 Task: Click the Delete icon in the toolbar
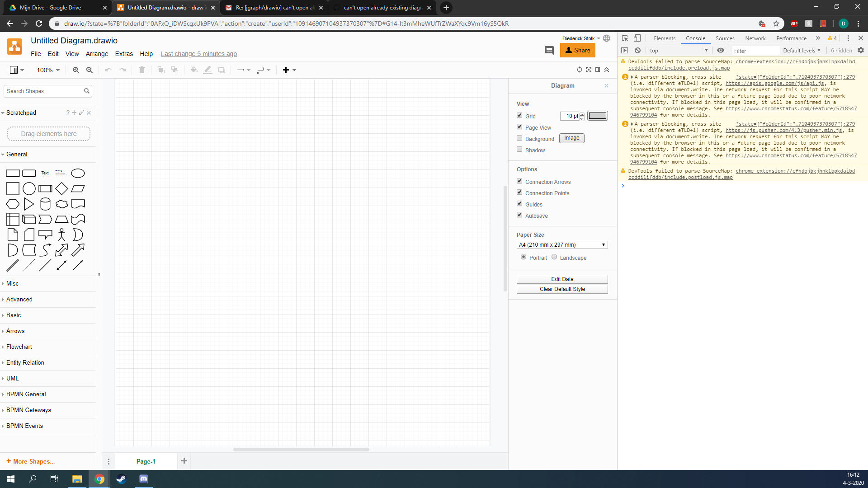[x=142, y=70]
